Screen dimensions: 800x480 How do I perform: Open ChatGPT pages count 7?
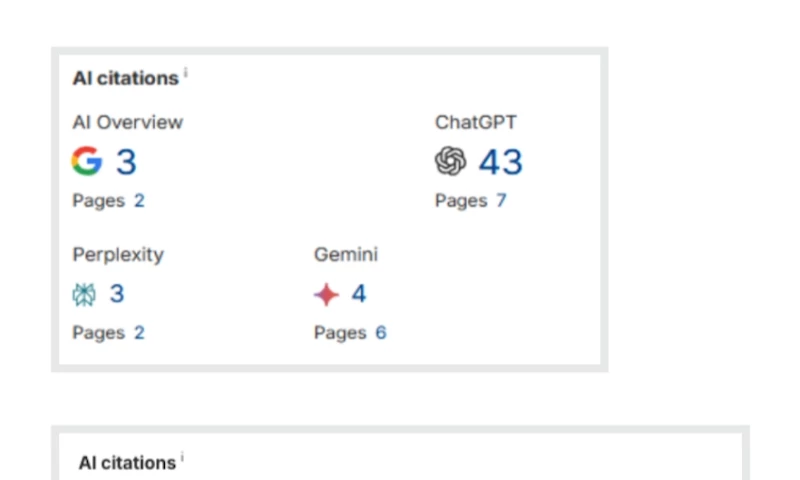click(502, 200)
